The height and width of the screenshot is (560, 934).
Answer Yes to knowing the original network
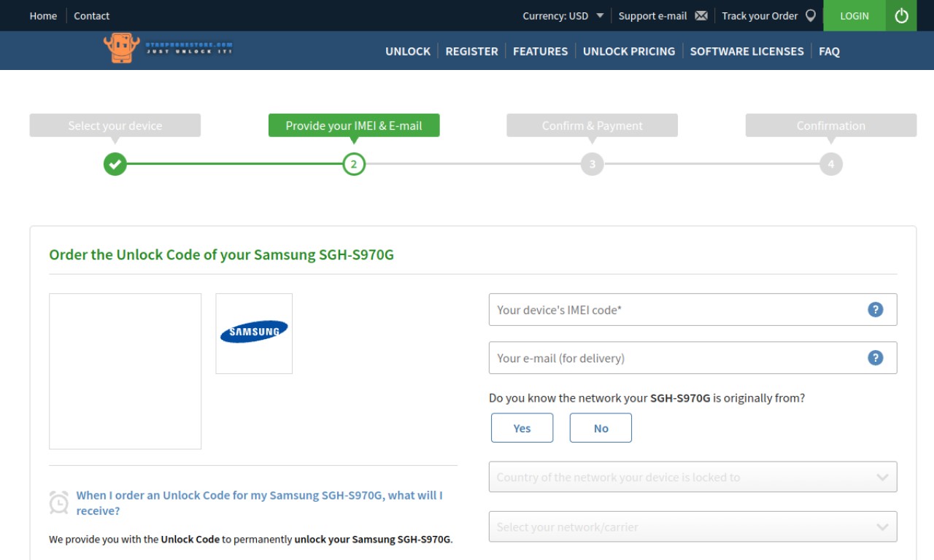[x=522, y=428]
